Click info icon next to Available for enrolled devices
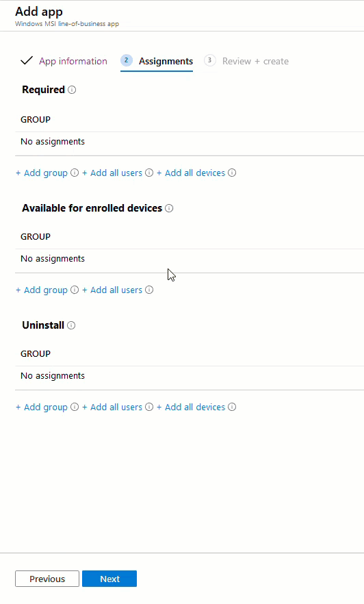Image resolution: width=364 pixels, height=604 pixels. click(x=169, y=208)
